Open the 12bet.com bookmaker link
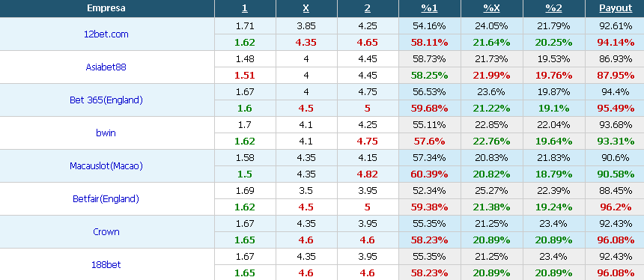Image resolution: width=644 pixels, height=280 pixels. 106,34
